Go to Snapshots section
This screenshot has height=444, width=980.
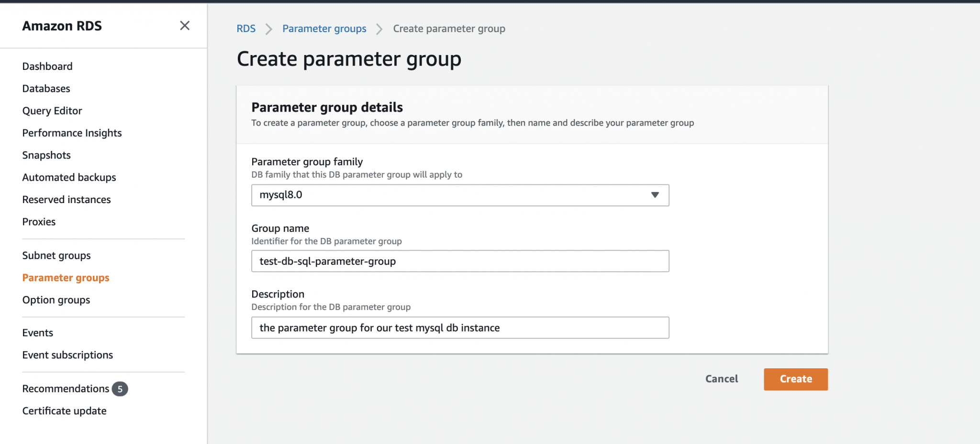click(x=46, y=155)
